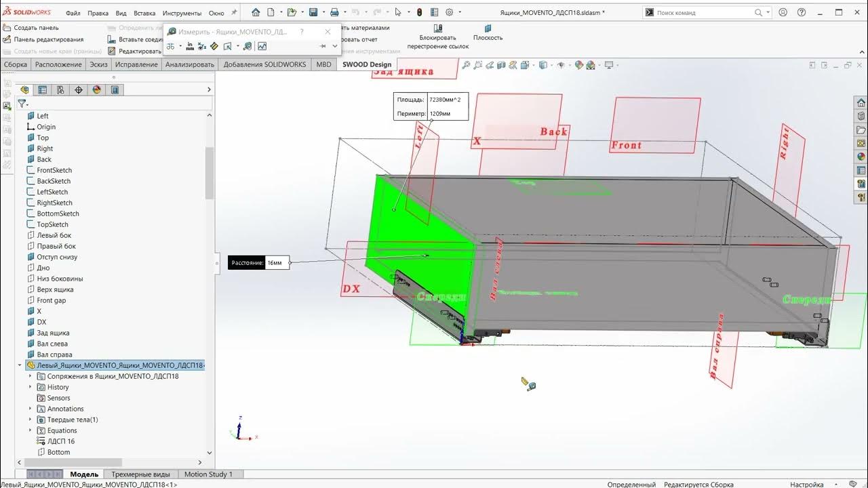868x488 pixels.
Task: Click Блокировать перестроение ссылок icon
Action: [x=438, y=28]
